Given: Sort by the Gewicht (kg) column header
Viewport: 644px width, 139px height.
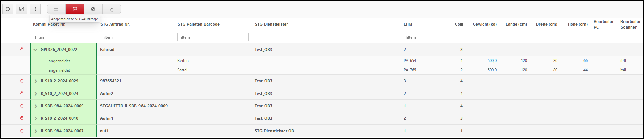Looking at the screenshot, I should pos(485,24).
